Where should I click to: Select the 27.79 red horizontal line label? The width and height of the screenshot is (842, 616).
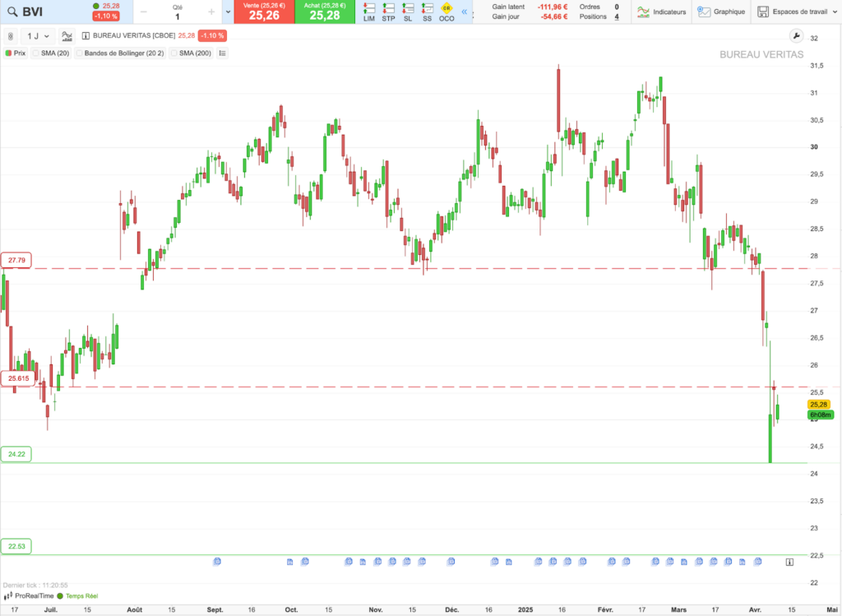(x=16, y=261)
